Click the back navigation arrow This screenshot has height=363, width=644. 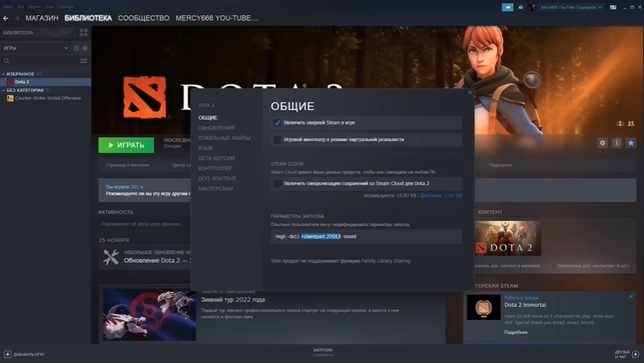6,18
